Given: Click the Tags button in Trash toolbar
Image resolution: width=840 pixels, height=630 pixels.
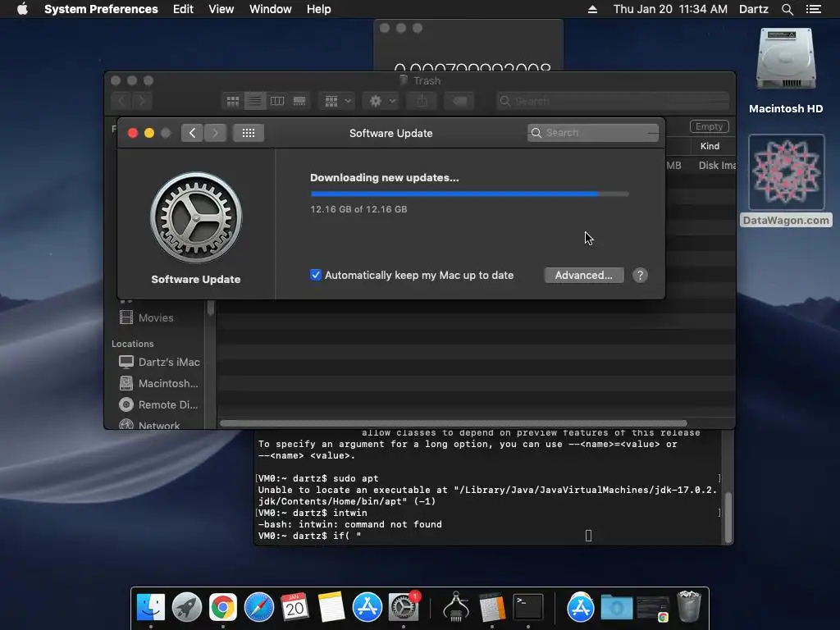Looking at the screenshot, I should [459, 101].
